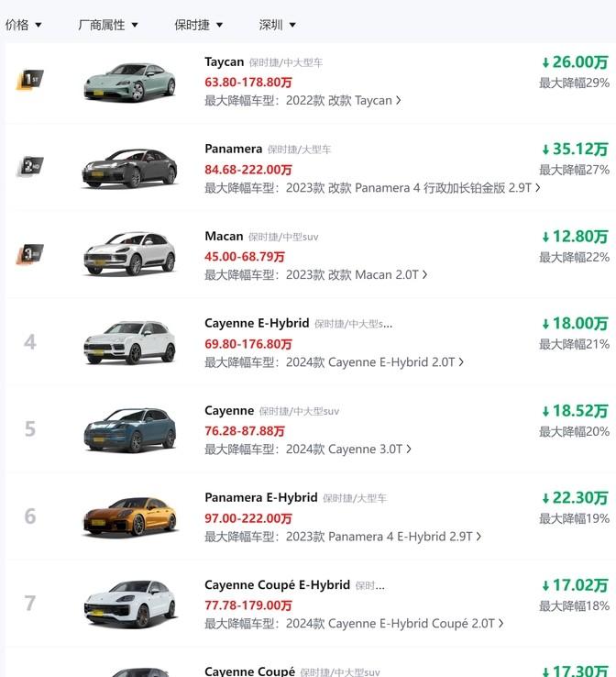Click the 3rd place rank badge icon
This screenshot has height=677, width=616.
pyautogui.click(x=29, y=254)
